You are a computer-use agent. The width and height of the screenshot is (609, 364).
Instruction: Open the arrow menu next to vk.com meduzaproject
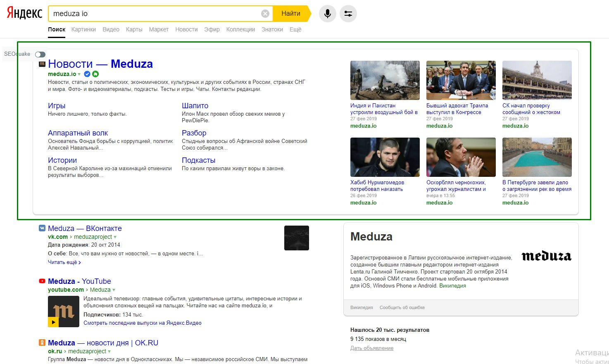(115, 237)
